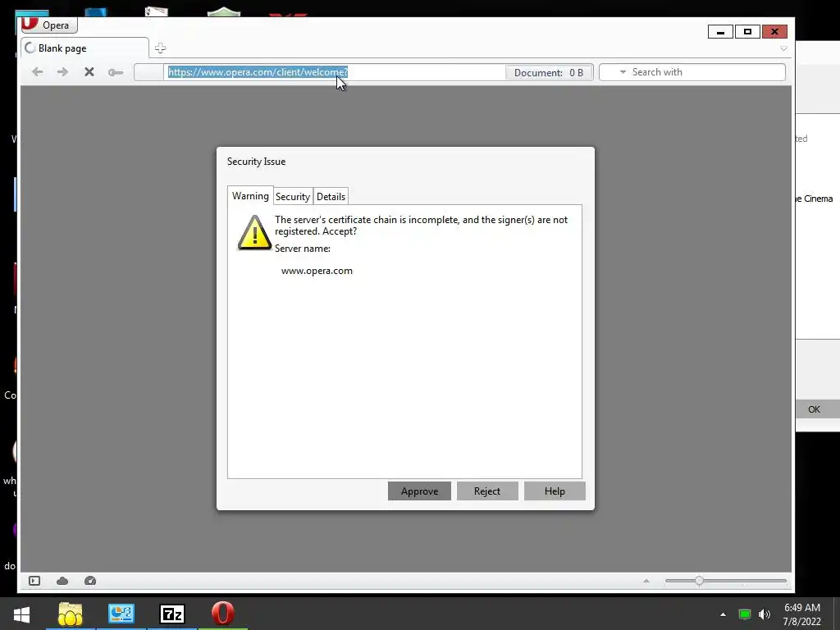840x630 pixels.
Task: Open File Explorer from taskbar
Action: tap(71, 614)
